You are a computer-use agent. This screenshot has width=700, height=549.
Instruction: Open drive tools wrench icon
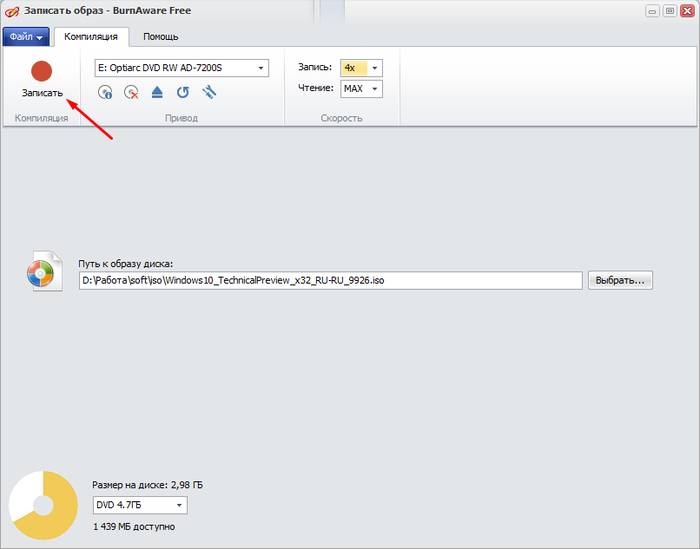click(209, 92)
